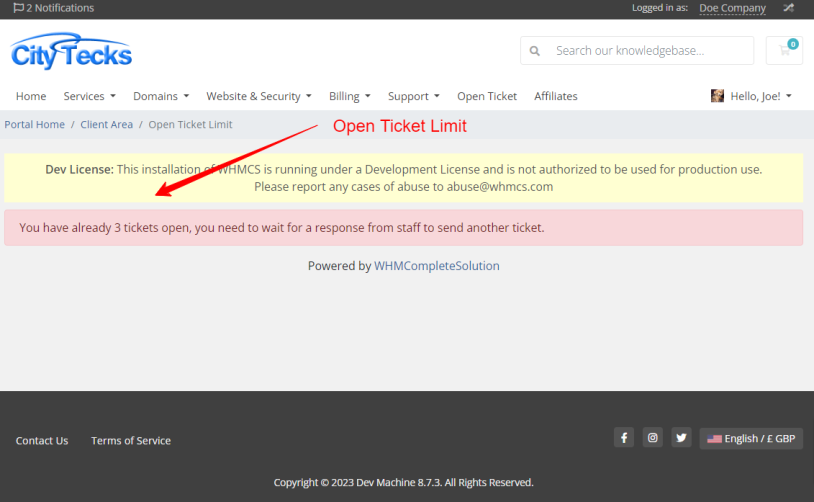Expand the Website & Security menu
Viewport: 814px width, 502px height.
pos(258,96)
